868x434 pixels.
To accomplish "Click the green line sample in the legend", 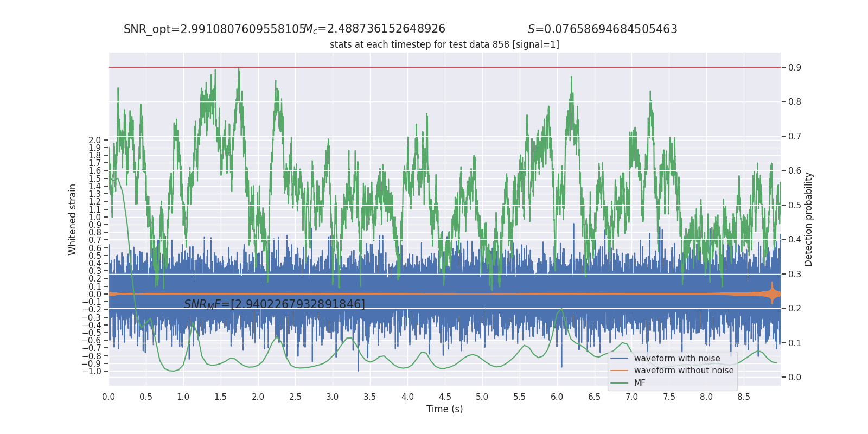I will (619, 383).
